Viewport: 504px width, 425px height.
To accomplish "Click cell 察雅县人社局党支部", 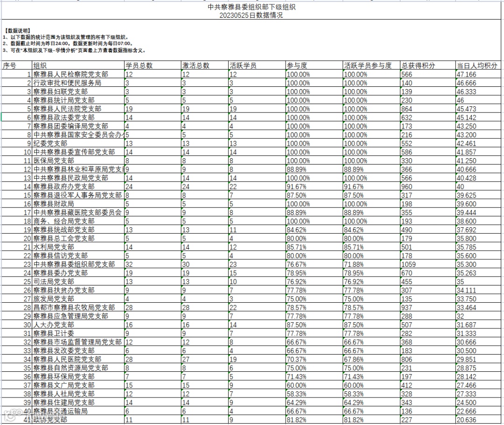I will (x=78, y=394).
